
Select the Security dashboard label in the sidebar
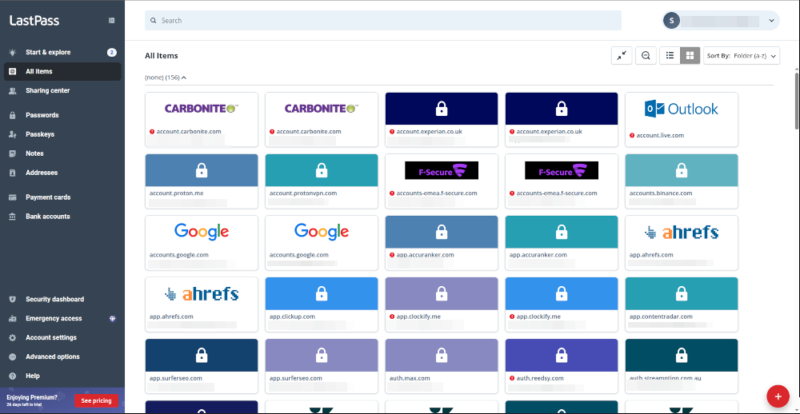click(55, 300)
